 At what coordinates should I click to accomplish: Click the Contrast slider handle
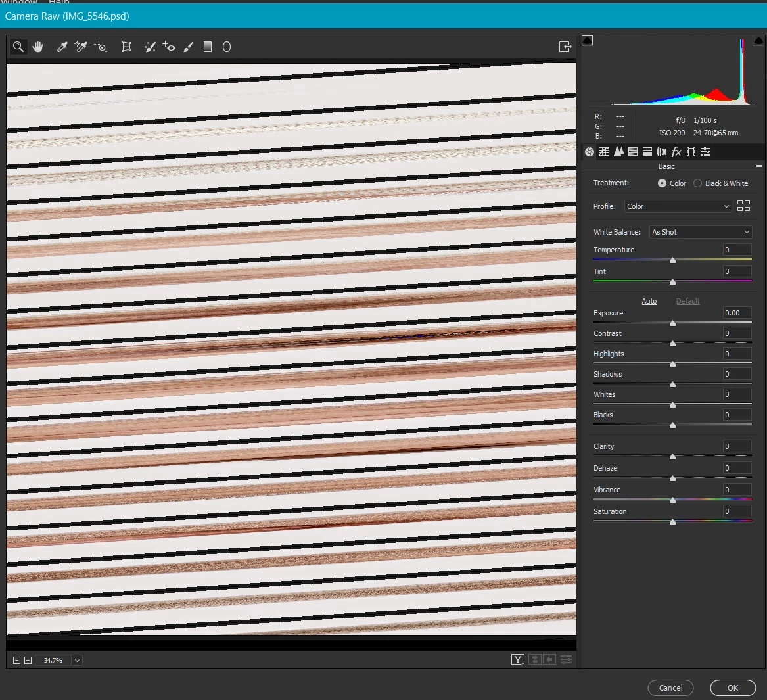pyautogui.click(x=672, y=344)
